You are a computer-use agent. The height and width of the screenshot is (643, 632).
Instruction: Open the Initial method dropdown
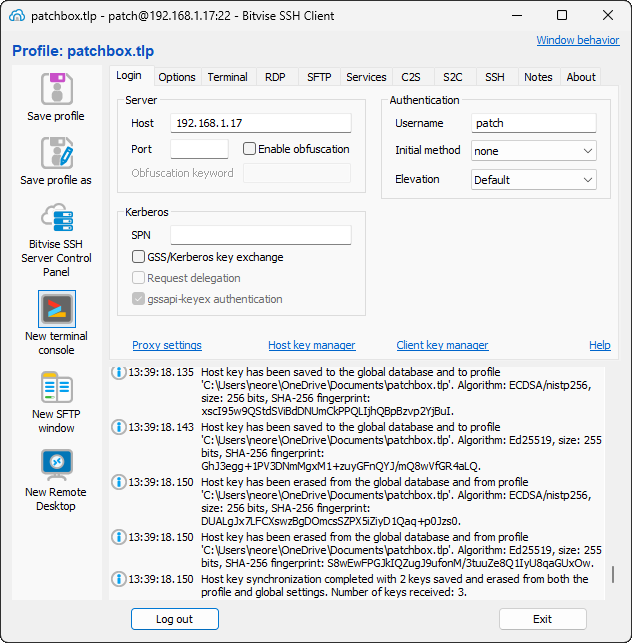point(534,151)
